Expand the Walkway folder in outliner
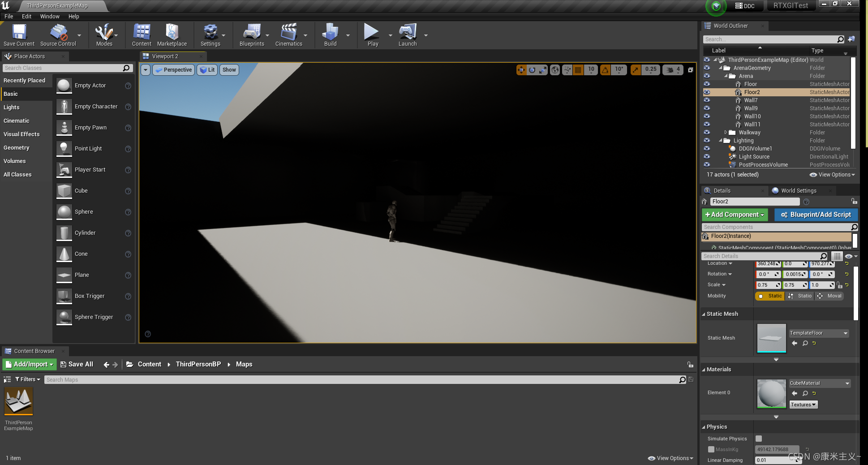Screen dimensions: 868x465 [x=726, y=133]
